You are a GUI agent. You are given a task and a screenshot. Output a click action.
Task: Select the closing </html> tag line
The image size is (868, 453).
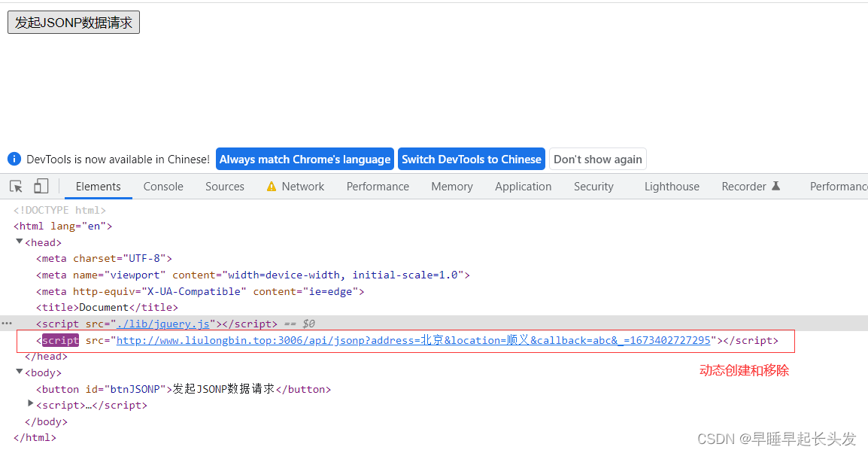pos(35,437)
